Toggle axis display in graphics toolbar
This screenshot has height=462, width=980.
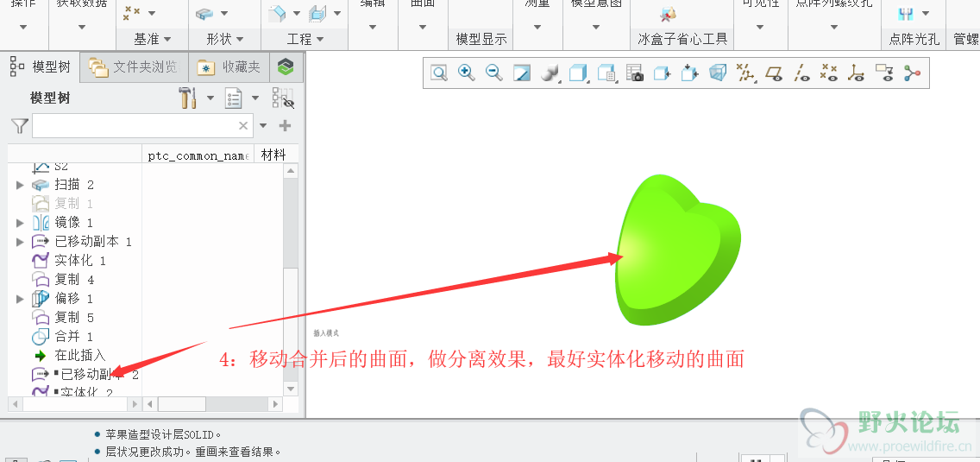[802, 73]
